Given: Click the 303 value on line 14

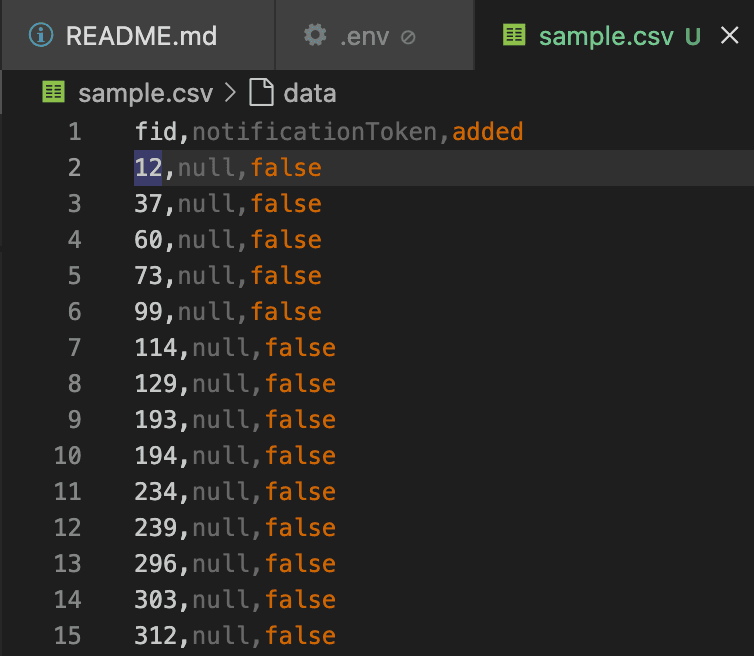Looking at the screenshot, I should coord(156,600).
